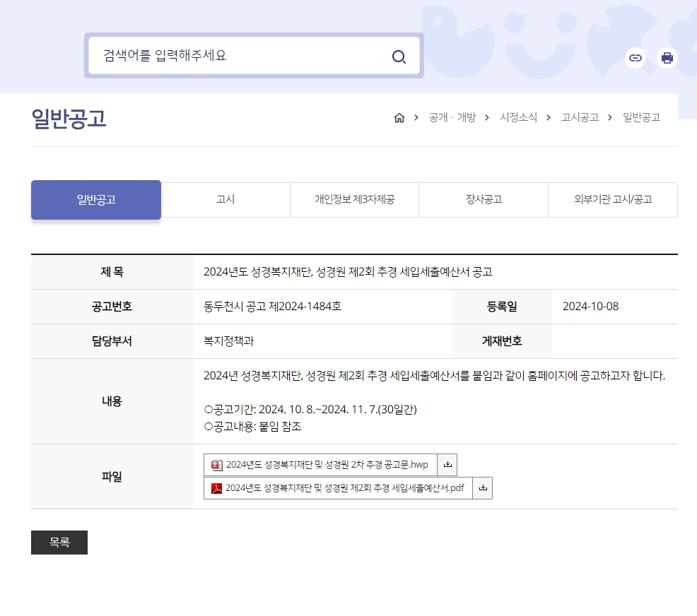
Task: Click 공개·개방 breadcrumb link
Action: tap(452, 117)
